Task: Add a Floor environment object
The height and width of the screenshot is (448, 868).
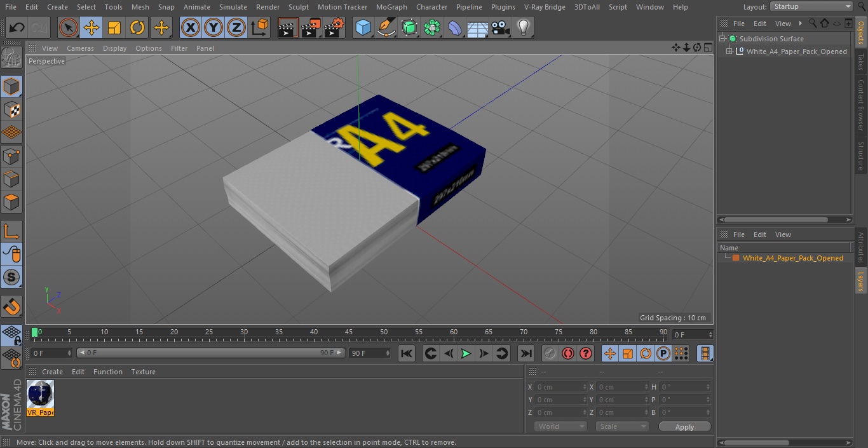Action: coord(478,27)
